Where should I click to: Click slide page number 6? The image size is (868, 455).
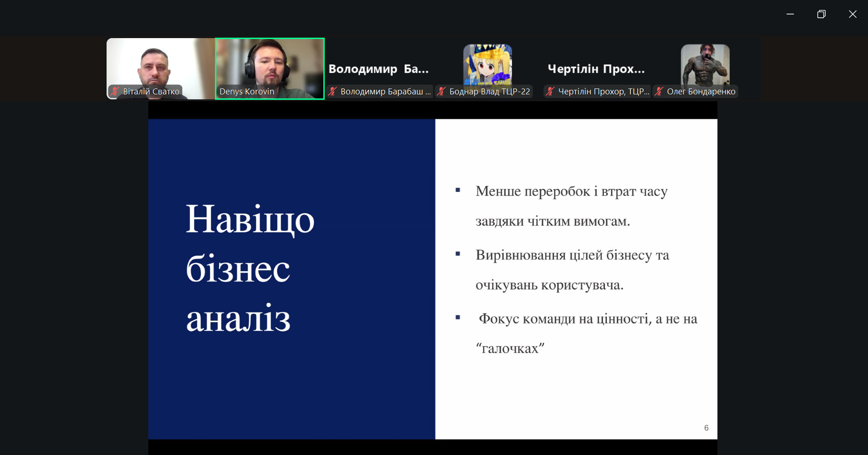tap(706, 428)
